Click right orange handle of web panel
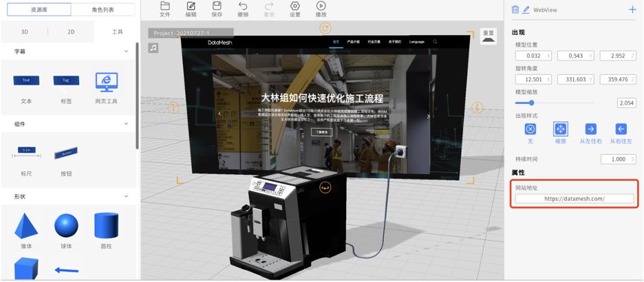Viewport: 644px width, 282px height. (477, 108)
